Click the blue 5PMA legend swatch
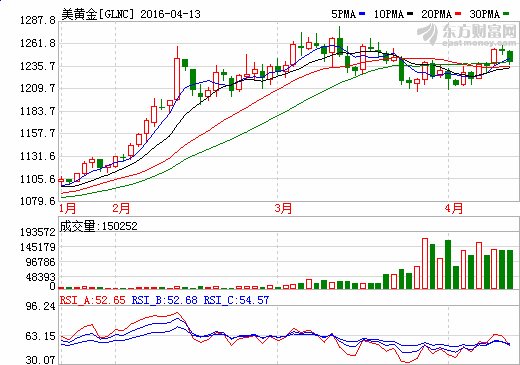The image size is (520, 365). (362, 14)
